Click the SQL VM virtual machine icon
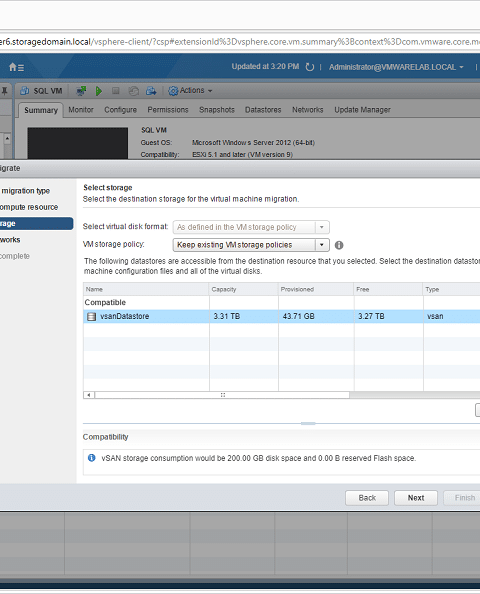 (x=25, y=91)
